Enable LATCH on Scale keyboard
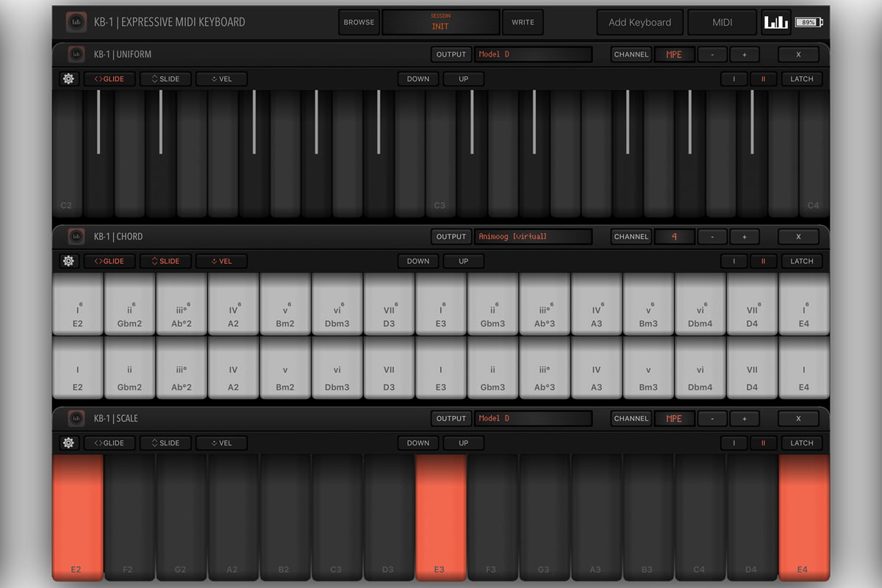882x588 pixels. (802, 443)
